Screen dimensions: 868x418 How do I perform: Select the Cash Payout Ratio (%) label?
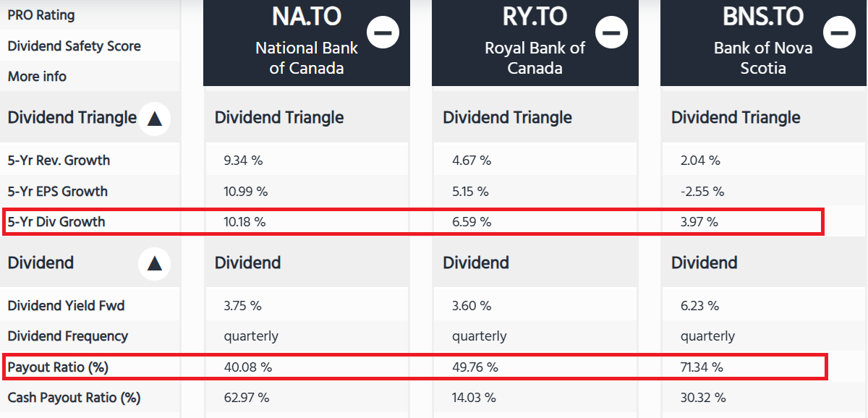pyautogui.click(x=74, y=398)
